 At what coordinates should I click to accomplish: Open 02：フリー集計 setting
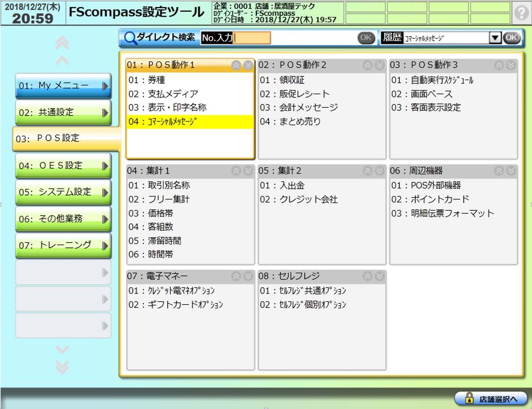190,199
